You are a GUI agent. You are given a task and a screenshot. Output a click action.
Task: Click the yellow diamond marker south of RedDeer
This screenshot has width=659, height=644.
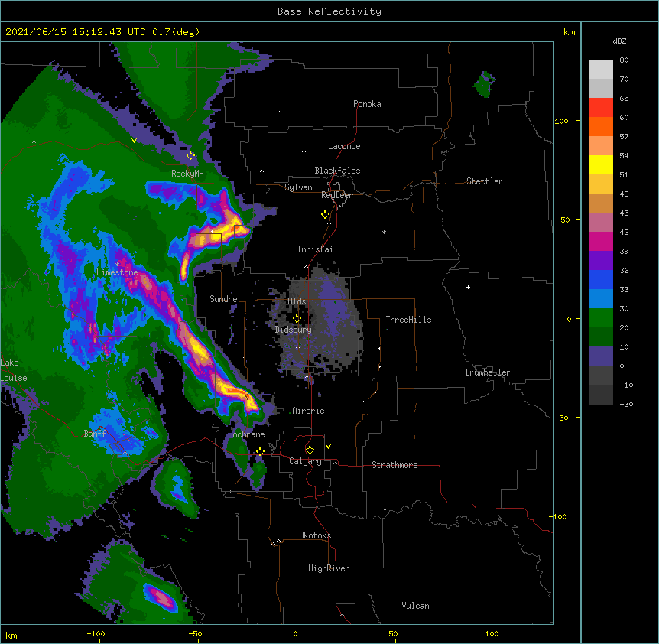pos(325,215)
